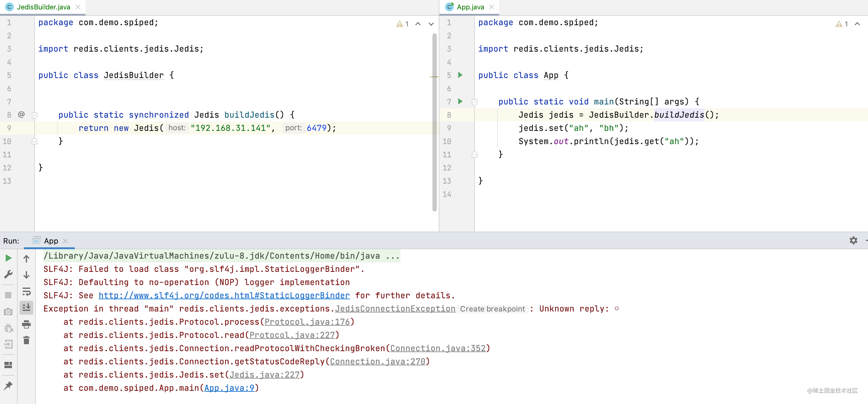Click the print console output icon
Screen dimensions: 868x404
tap(26, 324)
